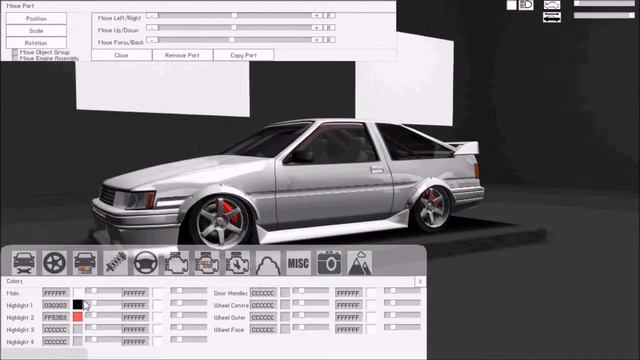Open the wheels menu icon

click(x=54, y=262)
